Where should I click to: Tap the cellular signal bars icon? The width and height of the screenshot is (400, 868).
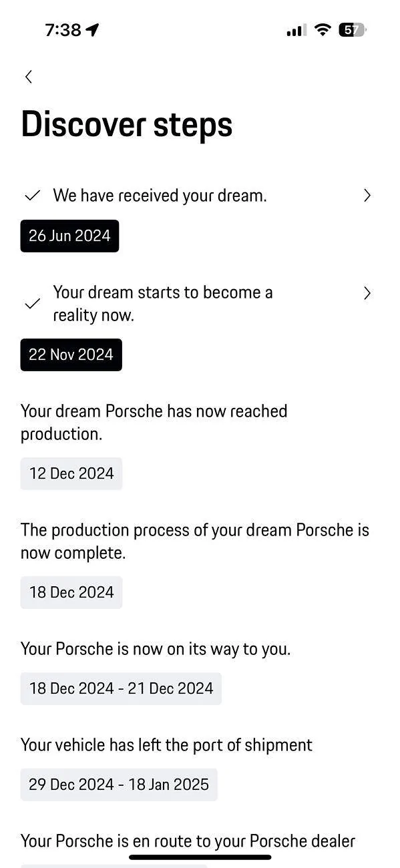pyautogui.click(x=296, y=30)
